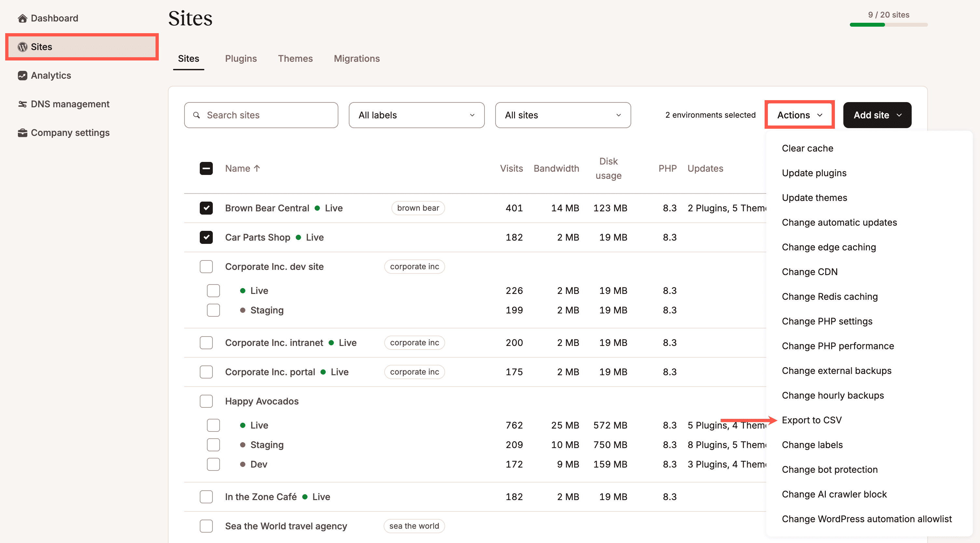Expand the Add site dropdown button
The image size is (980, 543).
point(877,115)
